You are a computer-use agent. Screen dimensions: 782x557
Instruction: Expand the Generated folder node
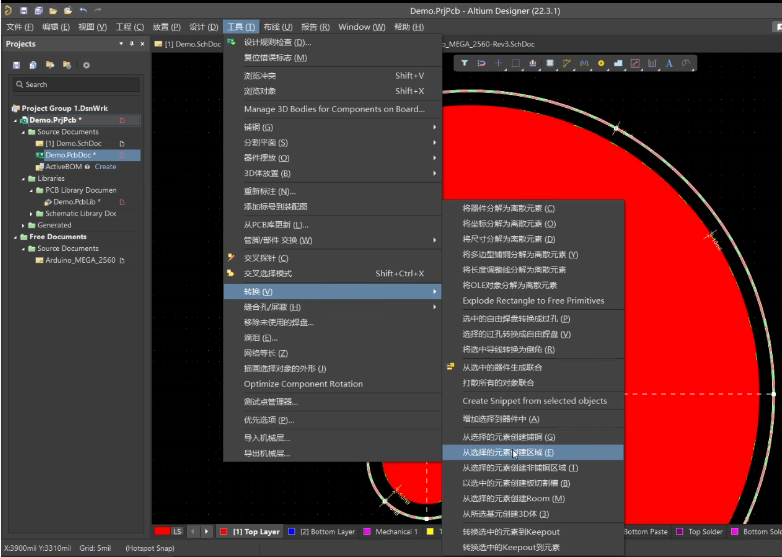[x=23, y=225]
